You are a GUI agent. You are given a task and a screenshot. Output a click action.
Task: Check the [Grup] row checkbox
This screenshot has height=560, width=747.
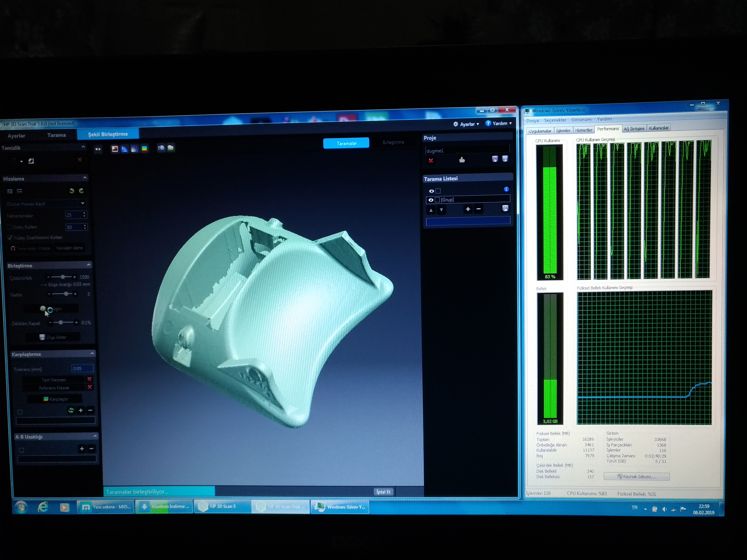point(437,200)
